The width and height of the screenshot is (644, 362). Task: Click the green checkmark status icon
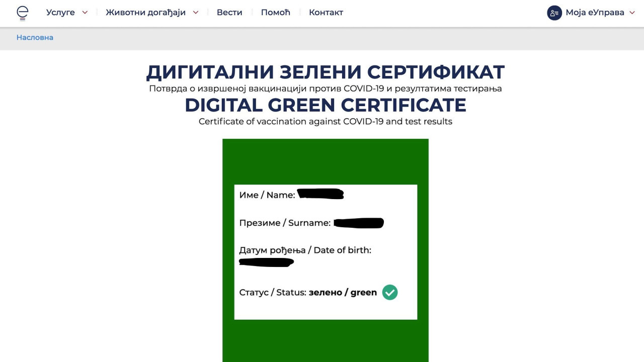[x=390, y=292]
